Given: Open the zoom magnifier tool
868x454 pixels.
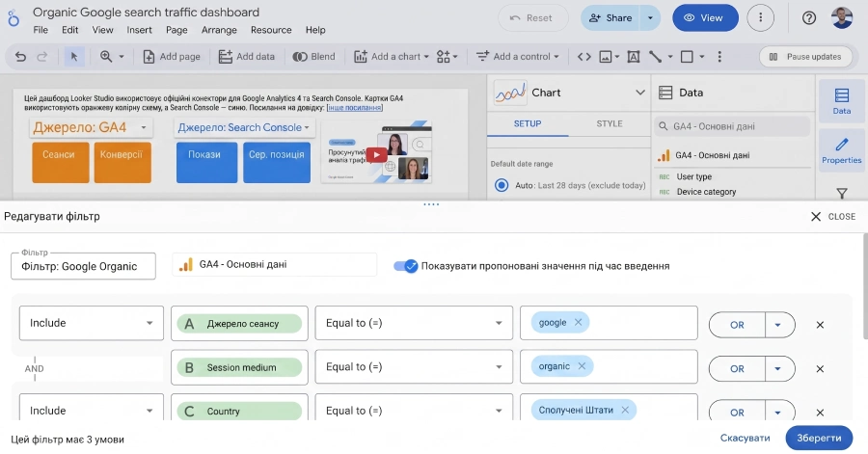Looking at the screenshot, I should tap(106, 57).
